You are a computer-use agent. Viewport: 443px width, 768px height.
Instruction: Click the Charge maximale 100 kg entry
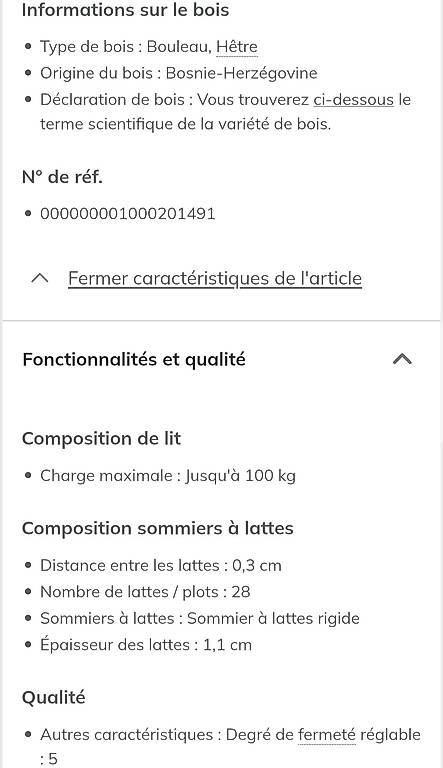tap(168, 476)
